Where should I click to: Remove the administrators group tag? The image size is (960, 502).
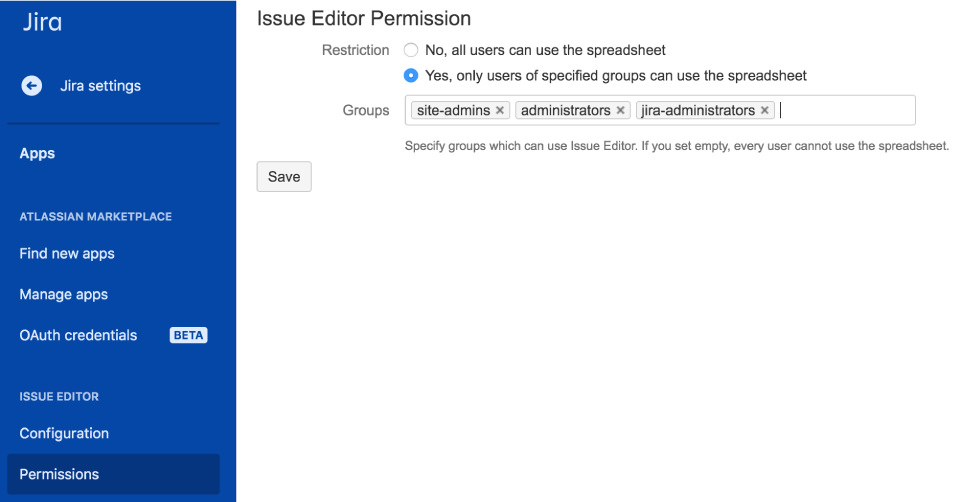tap(620, 110)
